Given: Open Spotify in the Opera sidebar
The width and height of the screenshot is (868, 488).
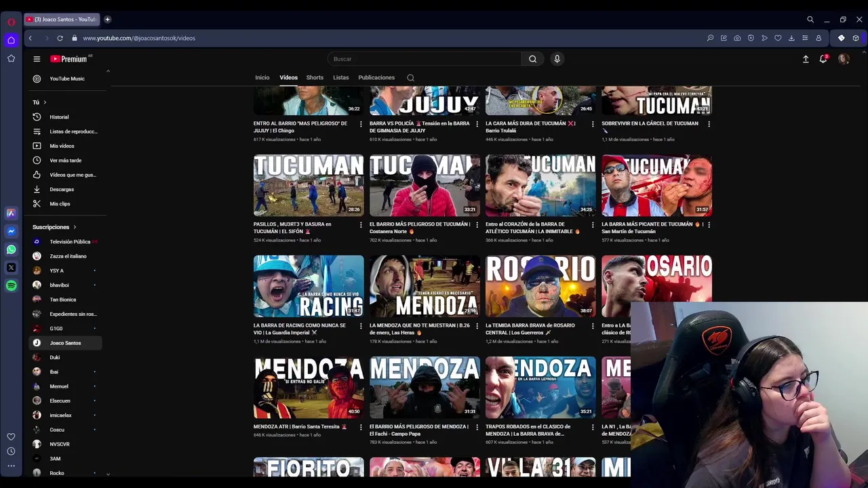Looking at the screenshot, I should pyautogui.click(x=11, y=286).
